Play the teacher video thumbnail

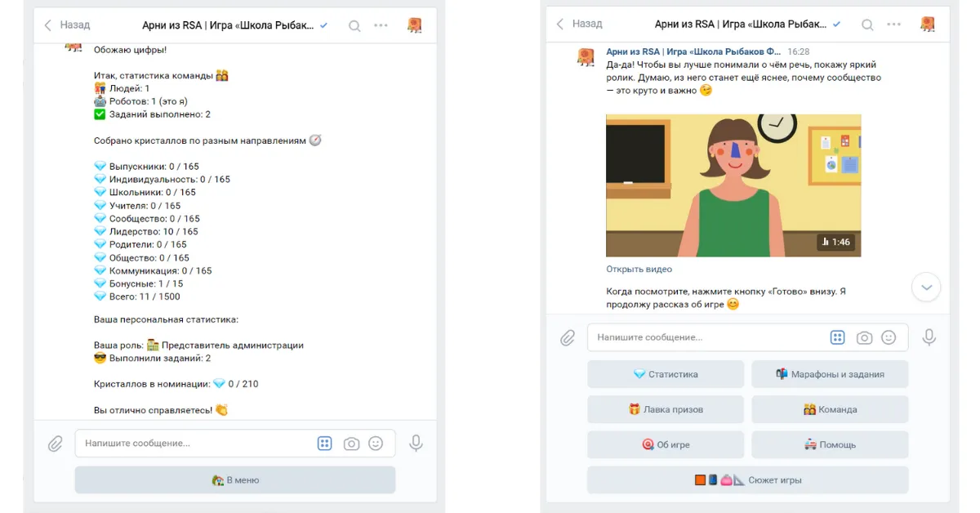[x=733, y=185]
